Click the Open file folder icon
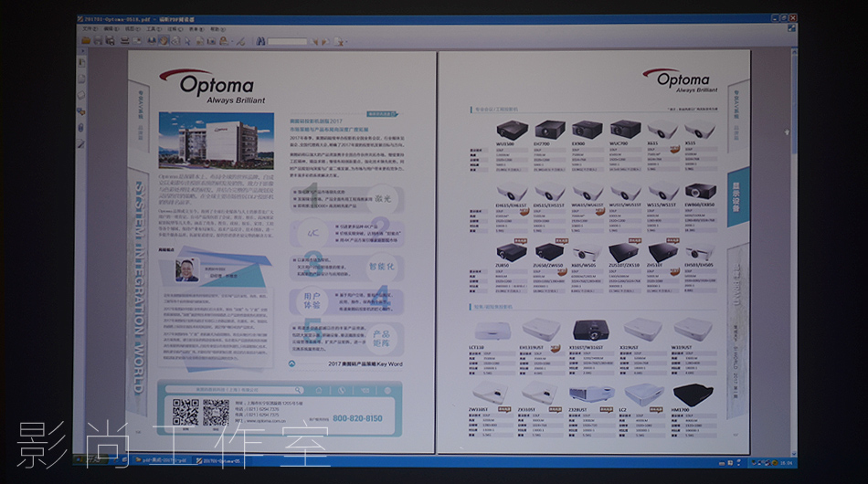 pos(86,41)
